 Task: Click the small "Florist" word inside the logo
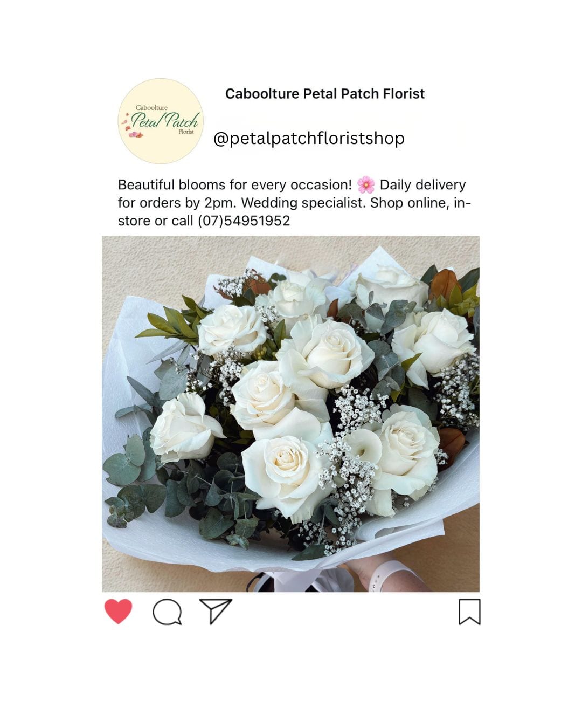[186, 132]
